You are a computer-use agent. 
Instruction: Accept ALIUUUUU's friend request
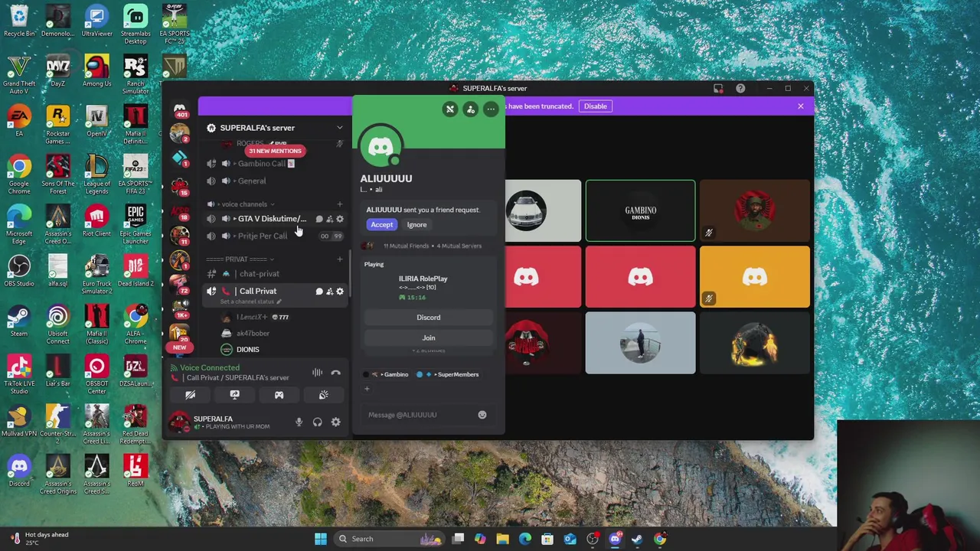381,225
